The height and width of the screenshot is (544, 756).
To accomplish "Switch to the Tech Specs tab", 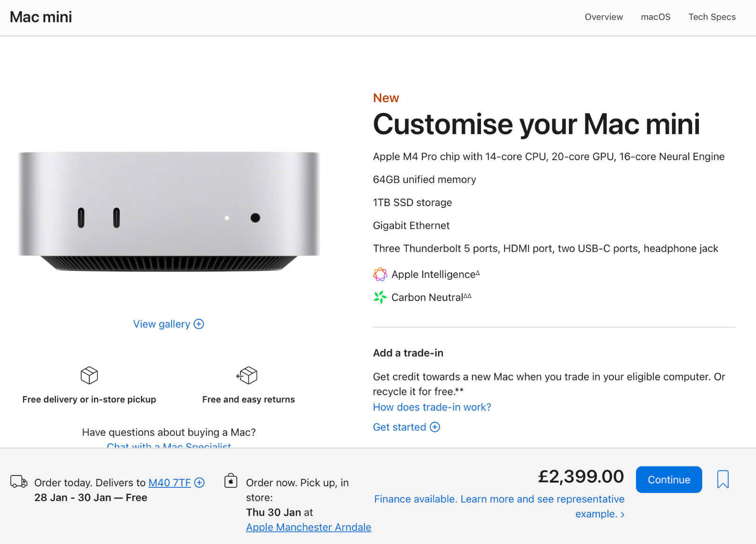I will pyautogui.click(x=712, y=17).
